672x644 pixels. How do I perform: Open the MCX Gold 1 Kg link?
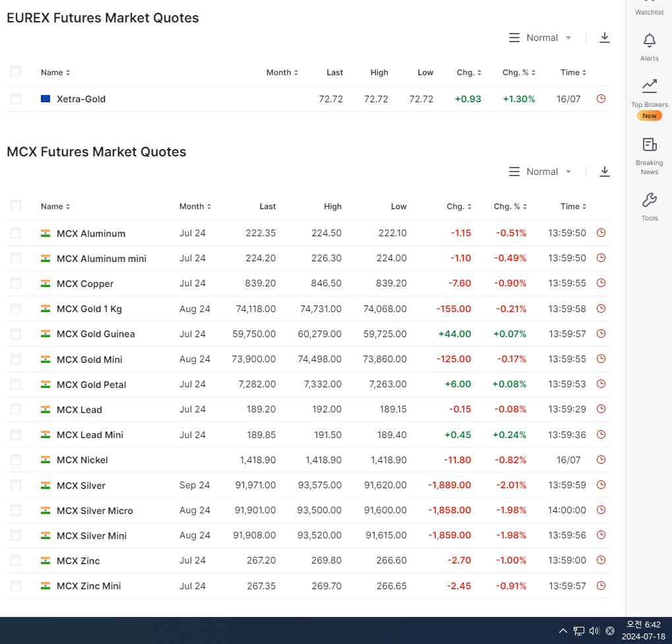coord(89,309)
